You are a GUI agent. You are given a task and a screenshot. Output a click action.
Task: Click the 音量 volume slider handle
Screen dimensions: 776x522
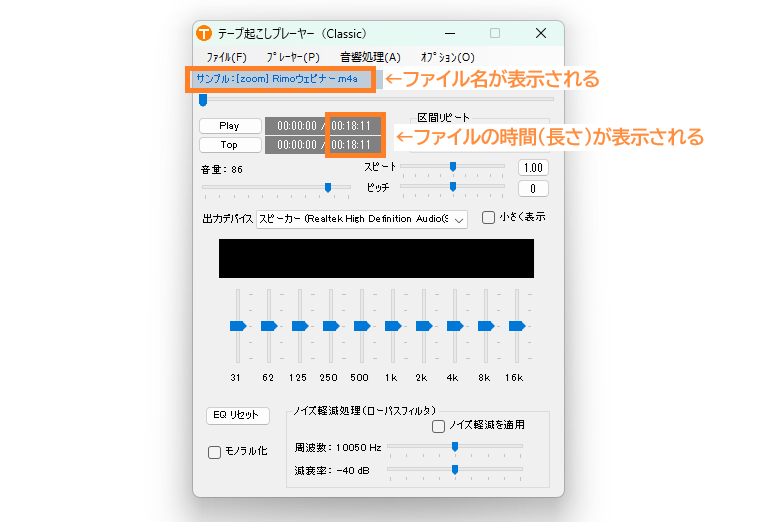(x=328, y=187)
